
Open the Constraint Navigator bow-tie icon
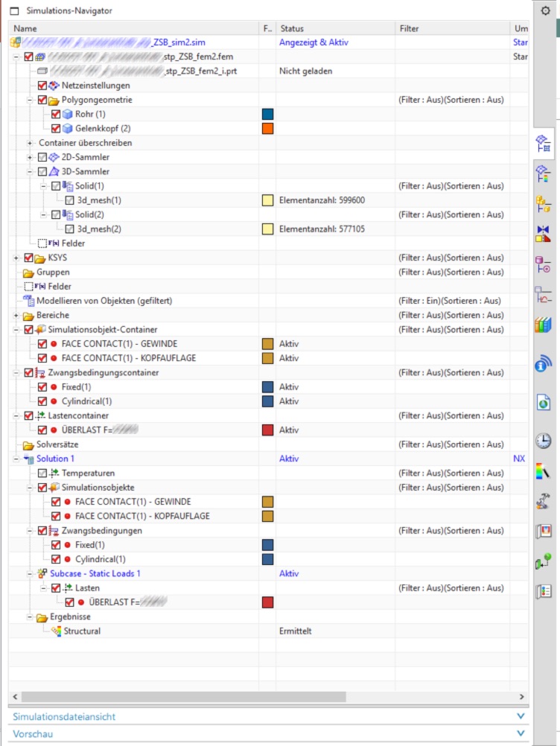(x=544, y=235)
